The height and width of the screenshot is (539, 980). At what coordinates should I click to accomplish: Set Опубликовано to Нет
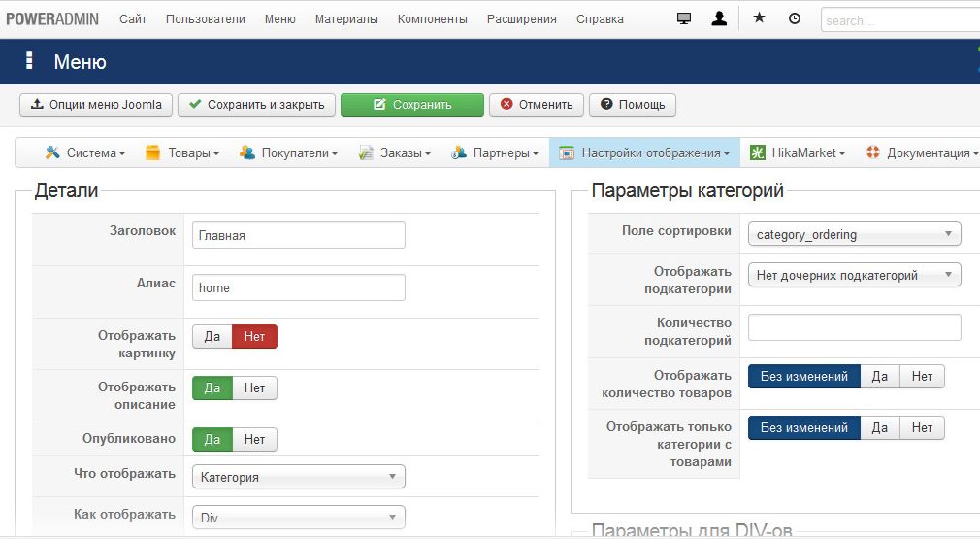click(x=254, y=439)
